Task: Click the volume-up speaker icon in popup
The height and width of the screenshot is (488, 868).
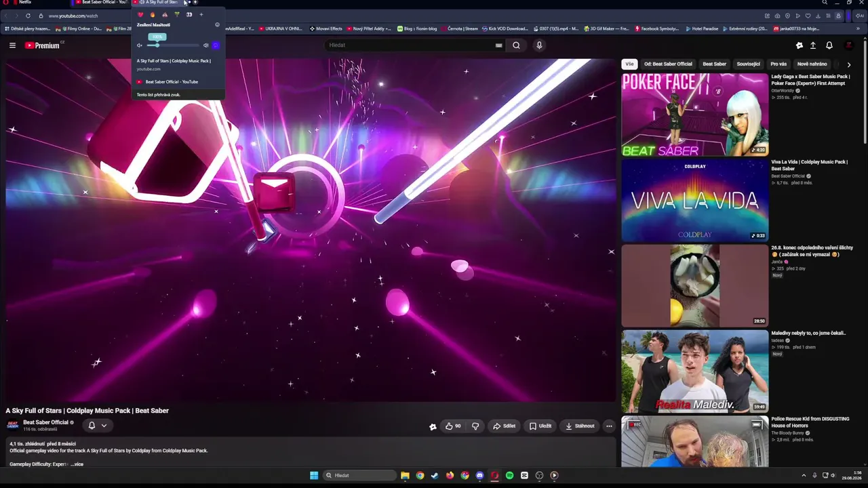Action: coord(206,45)
